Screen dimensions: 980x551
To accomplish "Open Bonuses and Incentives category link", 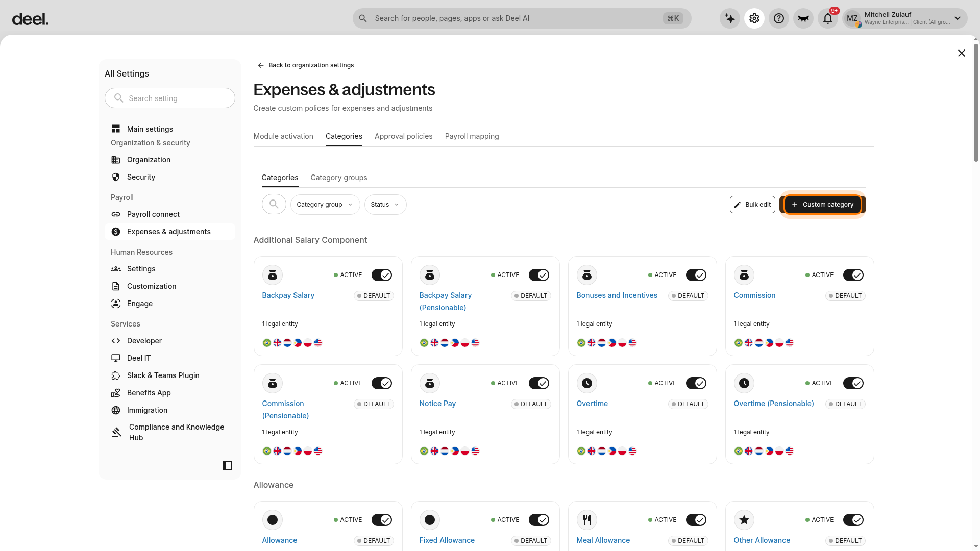I will 617,295.
